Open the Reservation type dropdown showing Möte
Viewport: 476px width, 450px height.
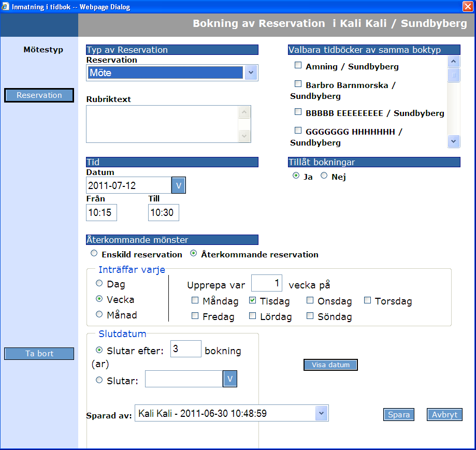tap(172, 73)
